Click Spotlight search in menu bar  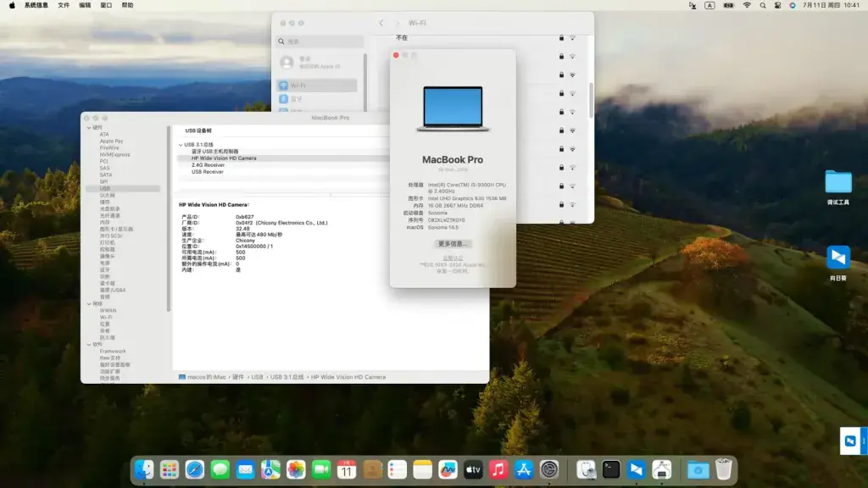click(x=763, y=5)
